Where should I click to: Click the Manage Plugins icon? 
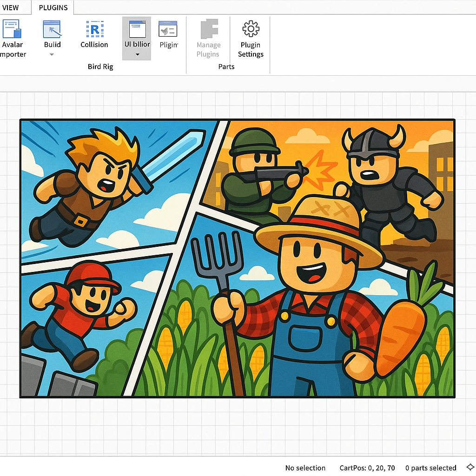(209, 29)
